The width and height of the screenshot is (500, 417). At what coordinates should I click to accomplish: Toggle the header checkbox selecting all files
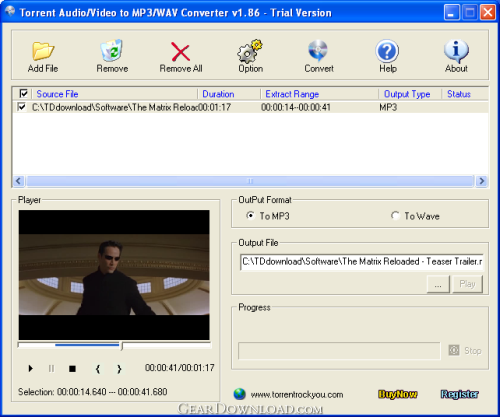(x=24, y=93)
